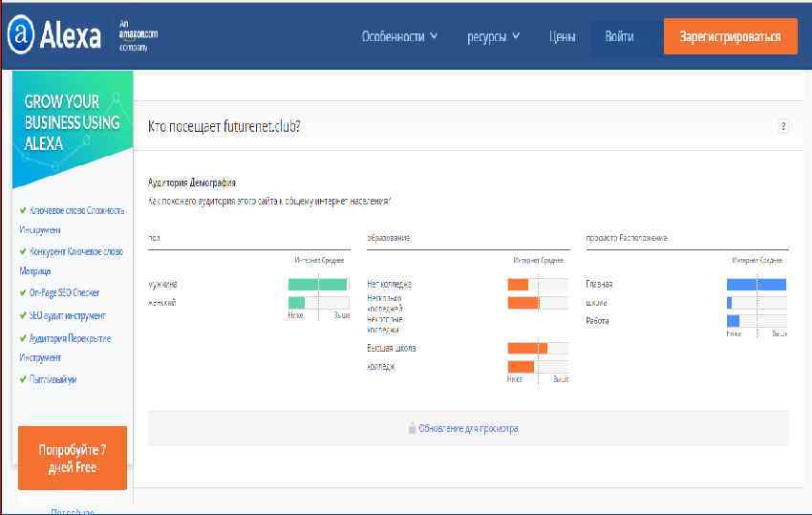
Task: Click the Аудитория Демография heading text
Action: click(192, 182)
